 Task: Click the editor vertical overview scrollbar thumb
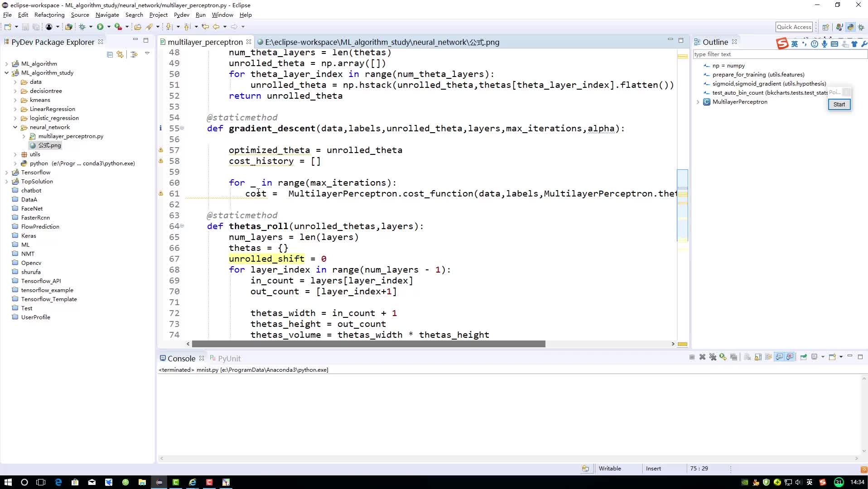(x=682, y=205)
